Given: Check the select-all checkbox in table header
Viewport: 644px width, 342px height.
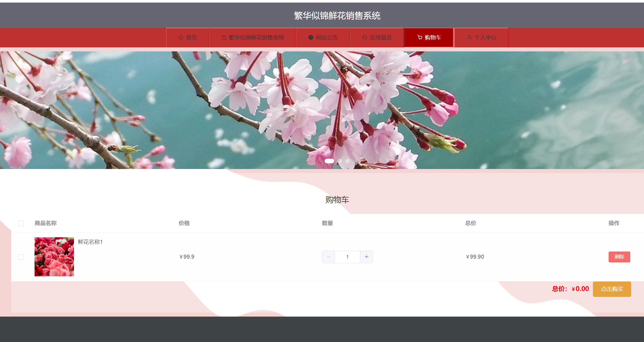Looking at the screenshot, I should tap(21, 223).
